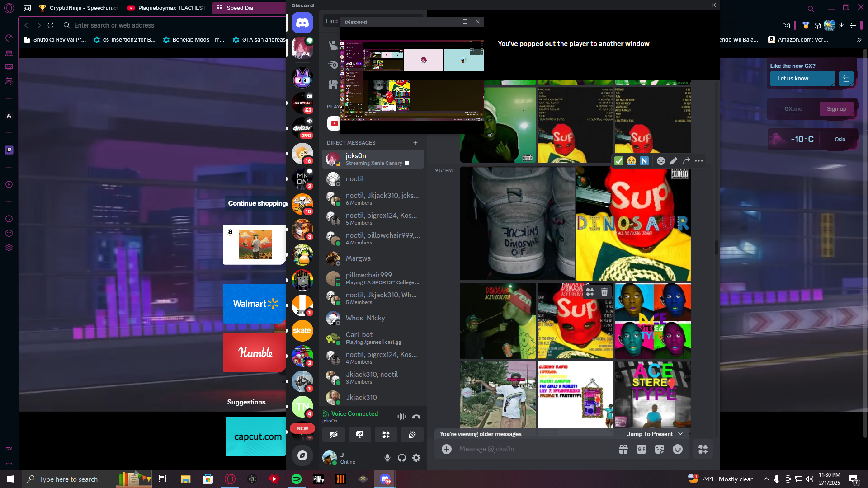
Task: Open the soundboard in voice panel
Action: click(412, 435)
